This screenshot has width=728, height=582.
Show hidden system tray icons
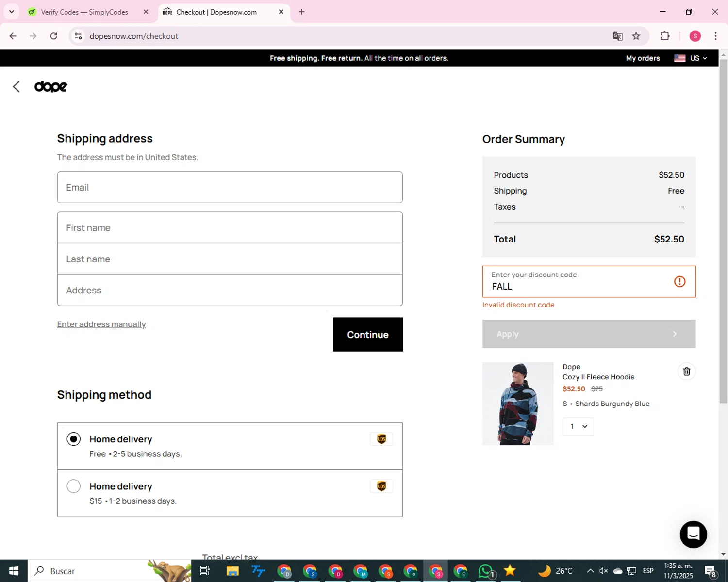click(590, 571)
